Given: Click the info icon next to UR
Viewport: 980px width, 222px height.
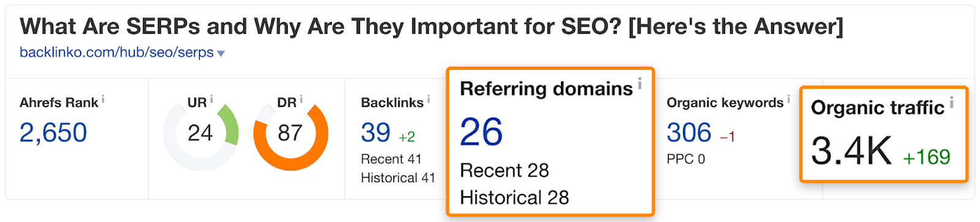Looking at the screenshot, I should click(211, 99).
